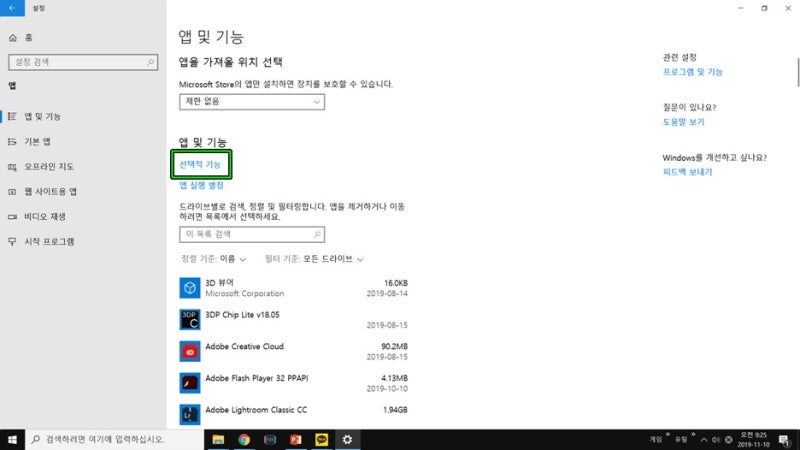Viewport: 800px width, 450px height.
Task: Open KakaoTalk from the taskbar
Action: click(x=321, y=439)
